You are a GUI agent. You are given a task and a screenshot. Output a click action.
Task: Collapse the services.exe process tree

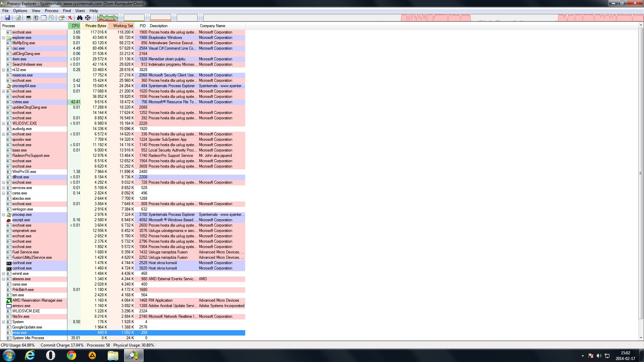pos(3,188)
